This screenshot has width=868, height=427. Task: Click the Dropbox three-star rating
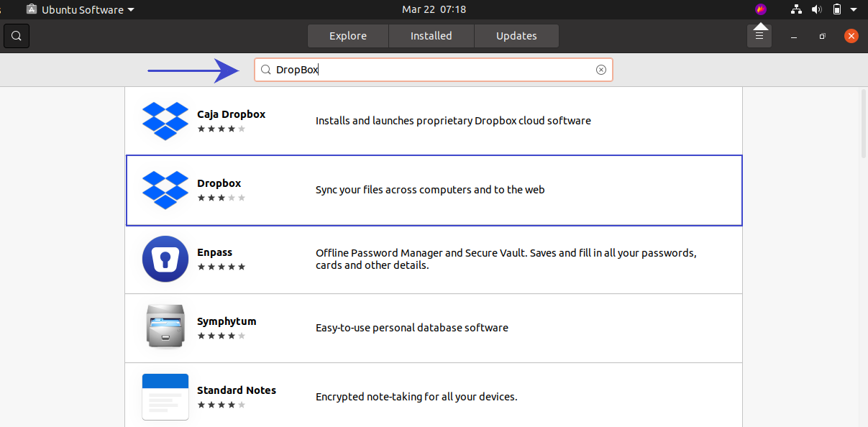(221, 198)
